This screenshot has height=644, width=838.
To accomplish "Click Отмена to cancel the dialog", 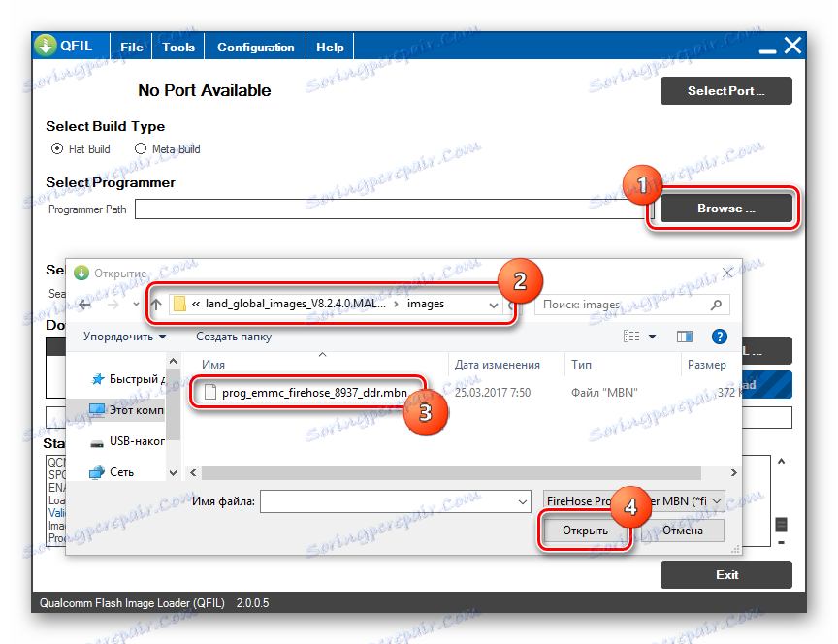I will [683, 531].
